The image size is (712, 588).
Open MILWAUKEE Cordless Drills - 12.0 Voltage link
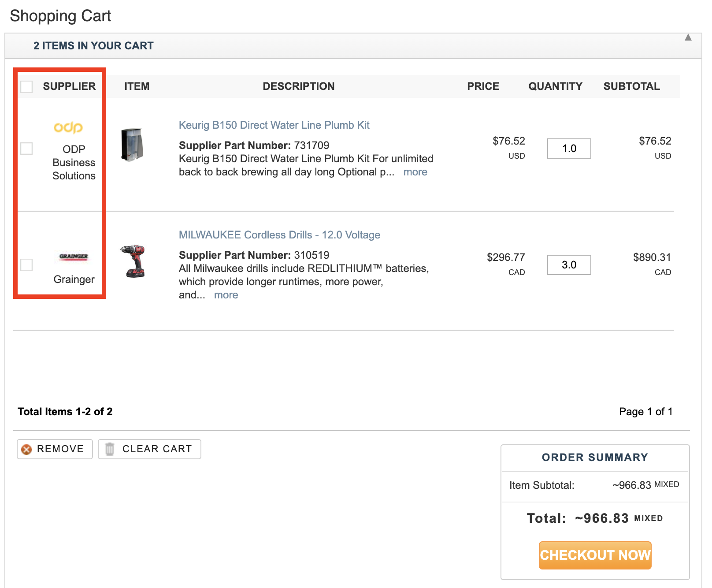point(279,235)
